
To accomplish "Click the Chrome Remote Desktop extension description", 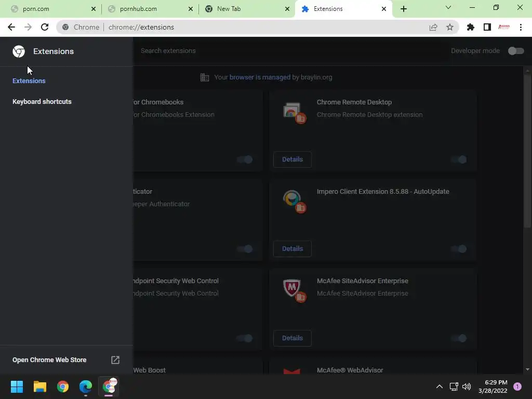I will [x=370, y=115].
